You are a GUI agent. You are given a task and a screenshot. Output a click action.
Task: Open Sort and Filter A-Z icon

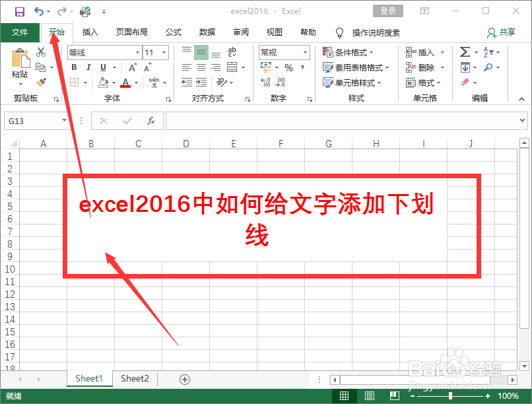(x=488, y=52)
